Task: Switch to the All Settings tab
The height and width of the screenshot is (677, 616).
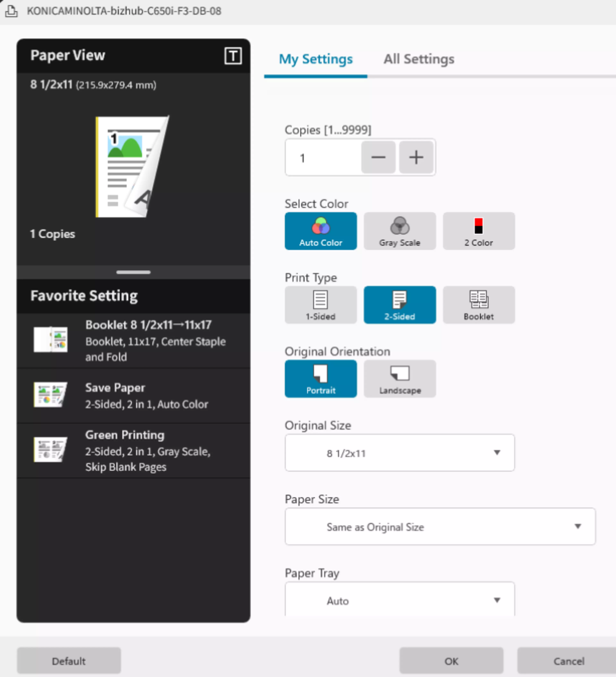Action: [419, 59]
